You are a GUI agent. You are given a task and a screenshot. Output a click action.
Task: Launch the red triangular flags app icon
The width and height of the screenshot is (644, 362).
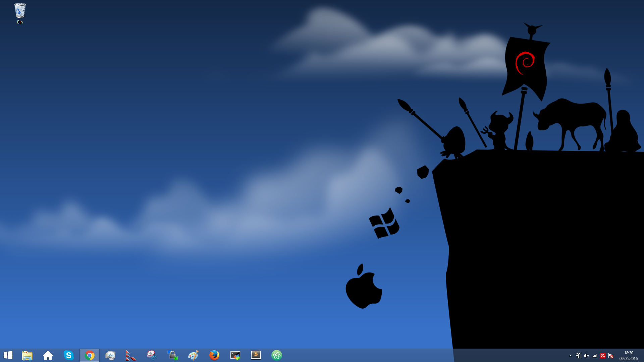[131, 355]
